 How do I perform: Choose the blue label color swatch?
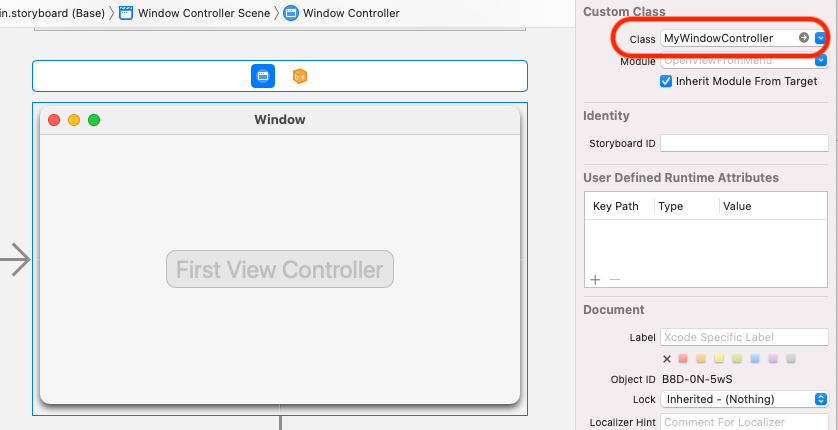[755, 359]
